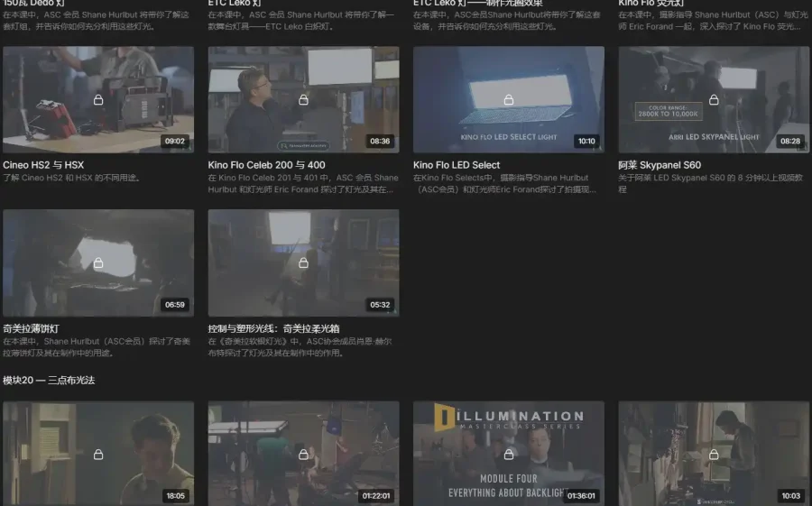Click the 18:05 duration badge
Screen dimensions: 812x506
176,496
